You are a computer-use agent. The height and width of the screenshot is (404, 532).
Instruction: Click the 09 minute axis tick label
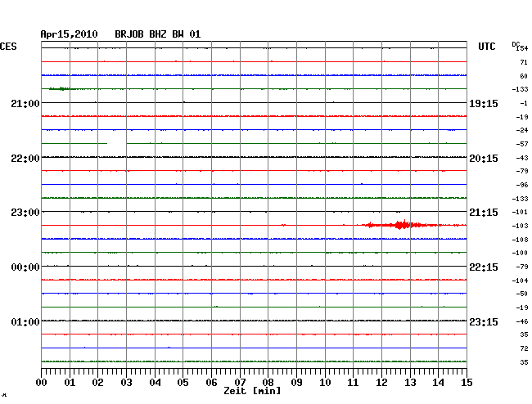296,383
